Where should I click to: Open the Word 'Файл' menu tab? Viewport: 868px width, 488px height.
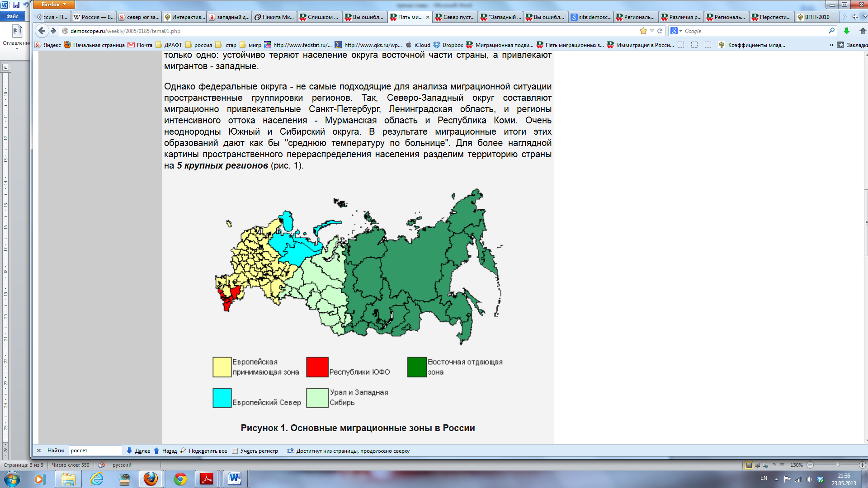(13, 16)
